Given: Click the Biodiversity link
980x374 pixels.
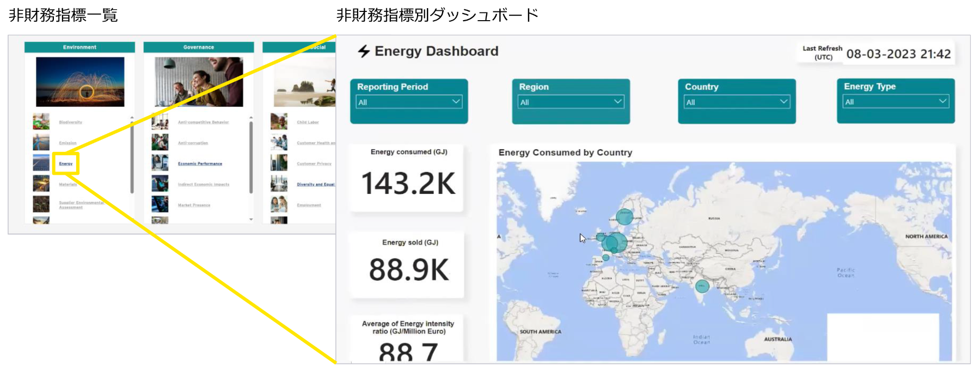Looking at the screenshot, I should coord(71,122).
